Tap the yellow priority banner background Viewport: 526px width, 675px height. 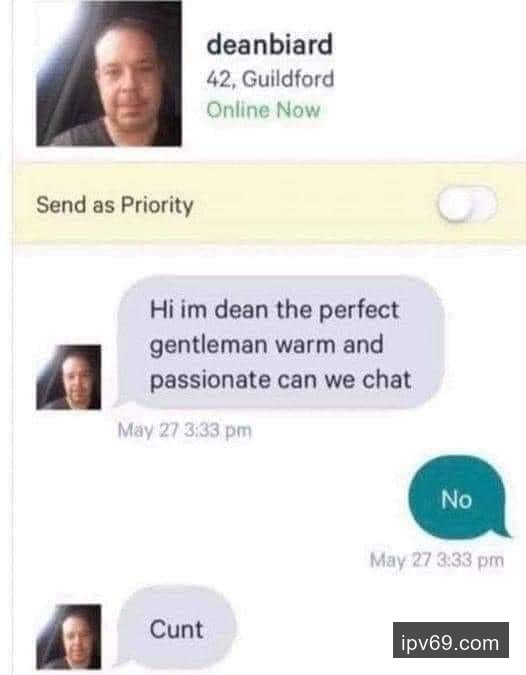pos(270,204)
